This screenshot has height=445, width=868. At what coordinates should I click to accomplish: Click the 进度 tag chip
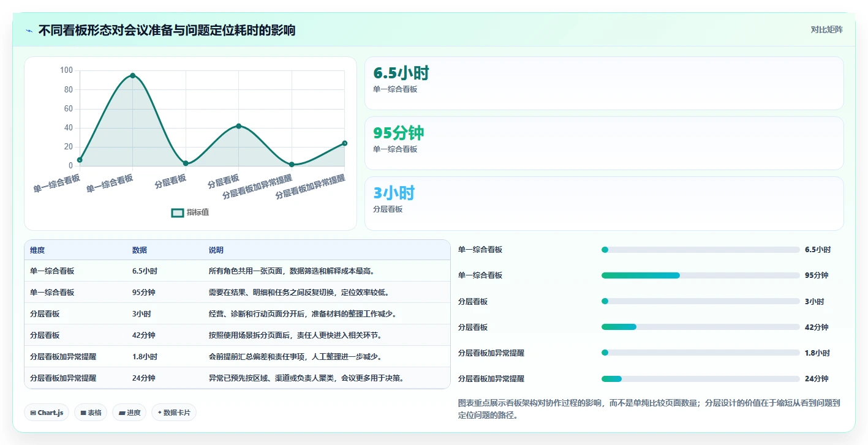tap(130, 413)
